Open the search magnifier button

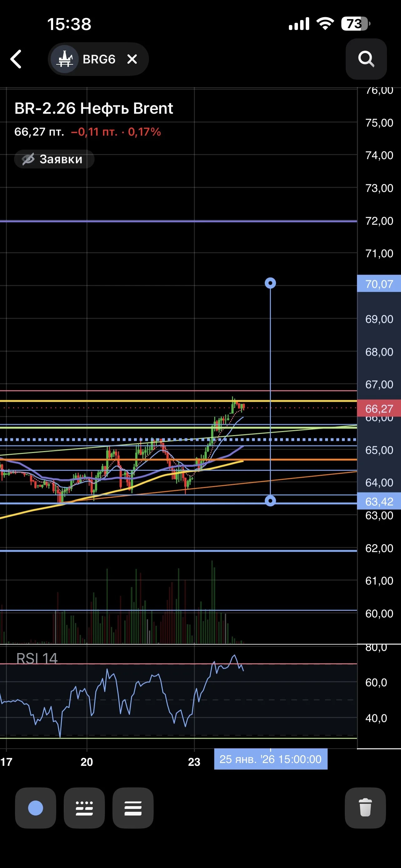coord(366,59)
